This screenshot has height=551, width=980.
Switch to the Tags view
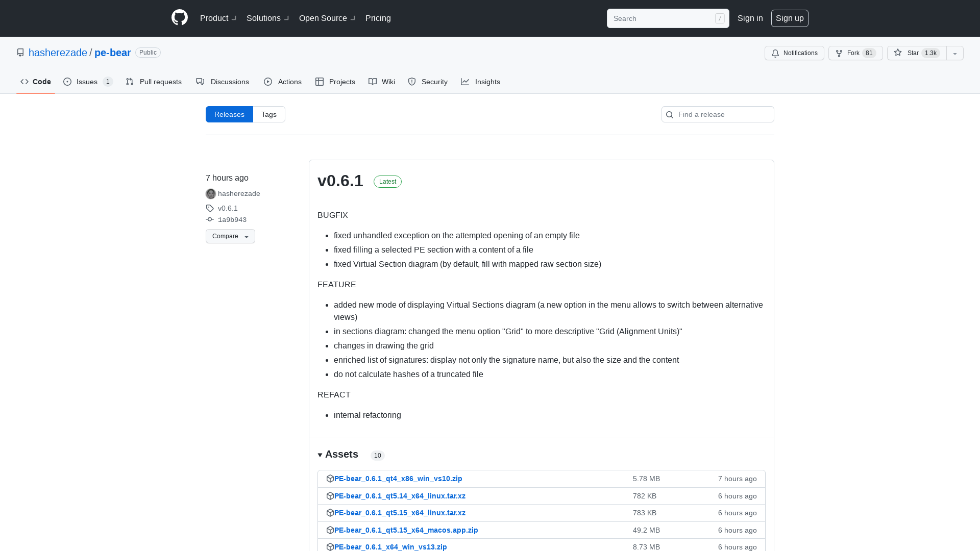269,114
